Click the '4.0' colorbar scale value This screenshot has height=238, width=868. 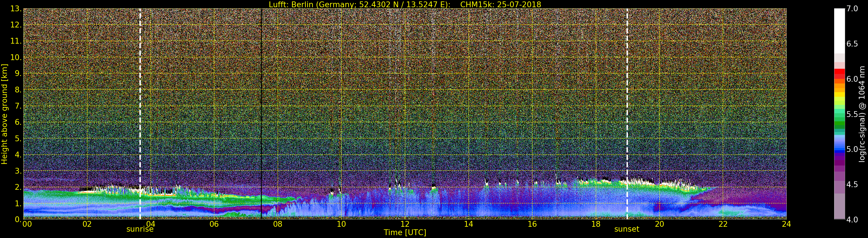852,220
